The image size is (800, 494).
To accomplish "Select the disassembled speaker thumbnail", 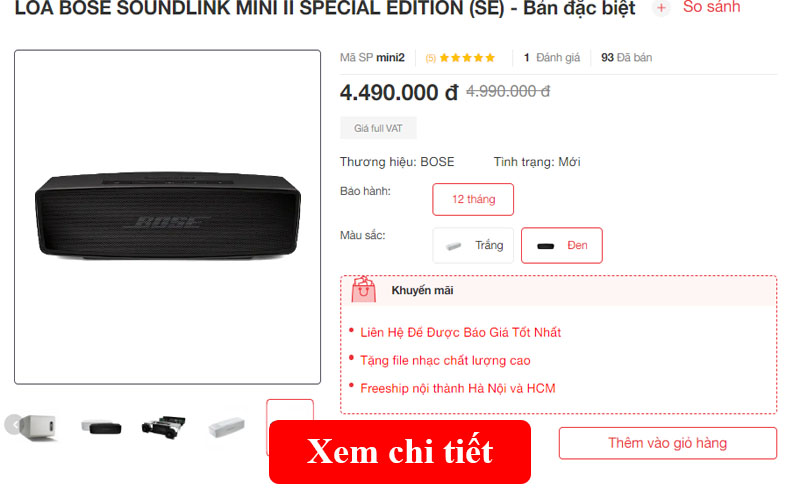I will coord(164,427).
